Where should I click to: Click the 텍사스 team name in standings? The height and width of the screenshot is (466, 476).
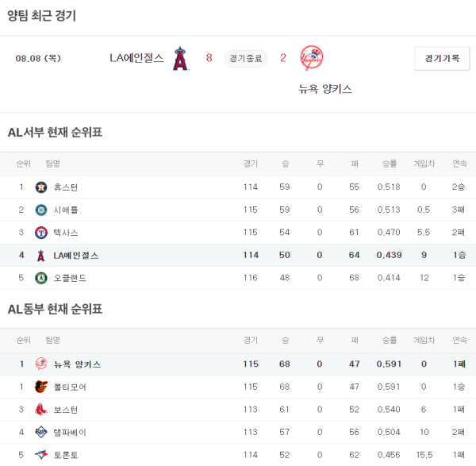coord(65,233)
